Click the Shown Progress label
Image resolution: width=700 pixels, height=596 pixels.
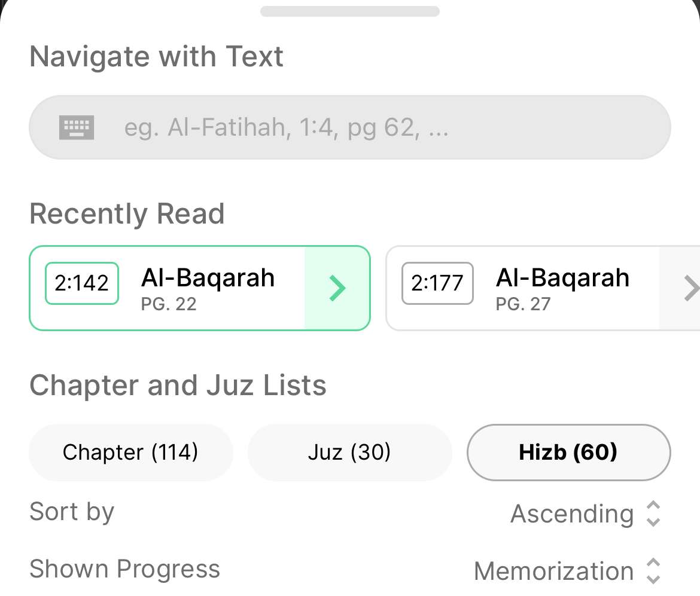tap(124, 570)
